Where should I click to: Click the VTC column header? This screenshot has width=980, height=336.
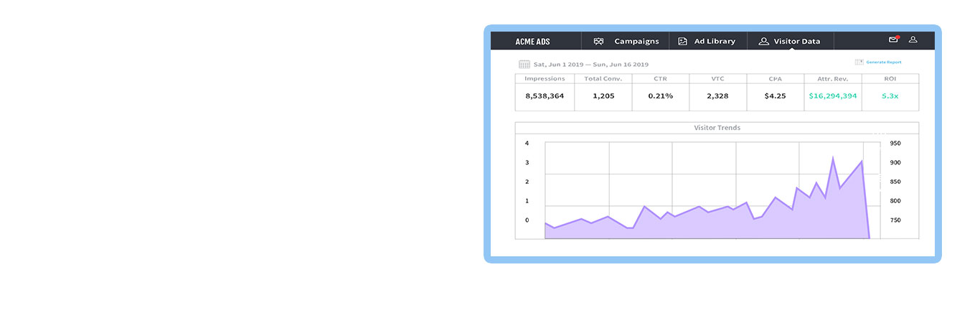(718, 78)
